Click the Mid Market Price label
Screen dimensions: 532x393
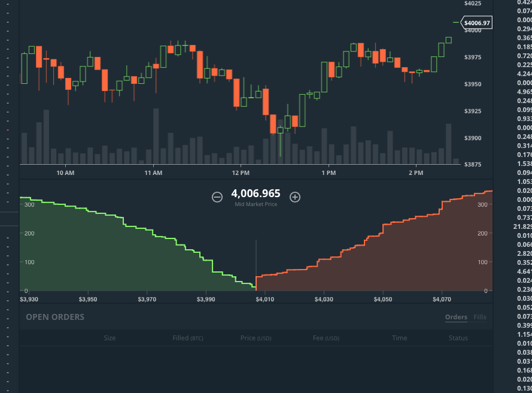(256, 204)
